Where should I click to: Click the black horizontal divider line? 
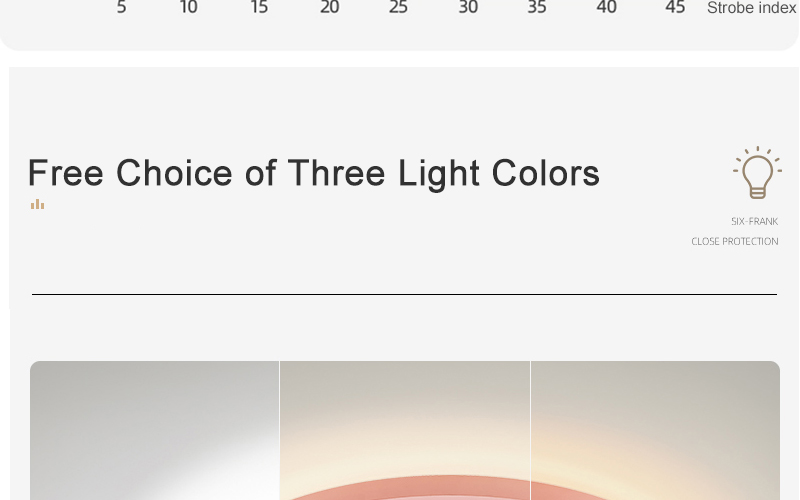(x=404, y=294)
